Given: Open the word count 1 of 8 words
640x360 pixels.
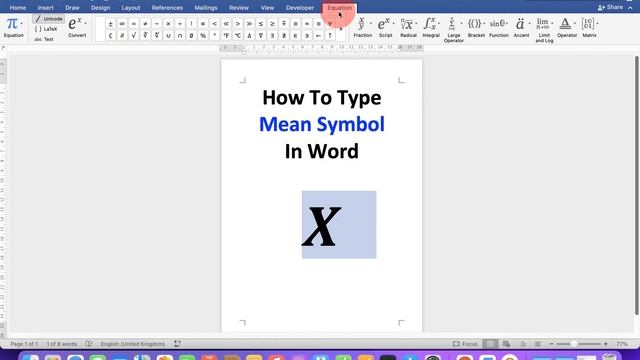Looking at the screenshot, I should click(x=62, y=344).
